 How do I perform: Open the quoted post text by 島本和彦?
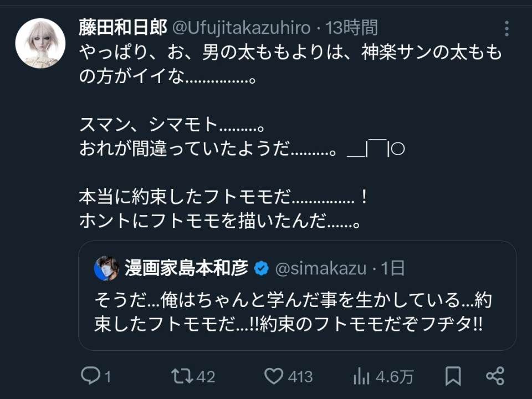[x=293, y=313]
